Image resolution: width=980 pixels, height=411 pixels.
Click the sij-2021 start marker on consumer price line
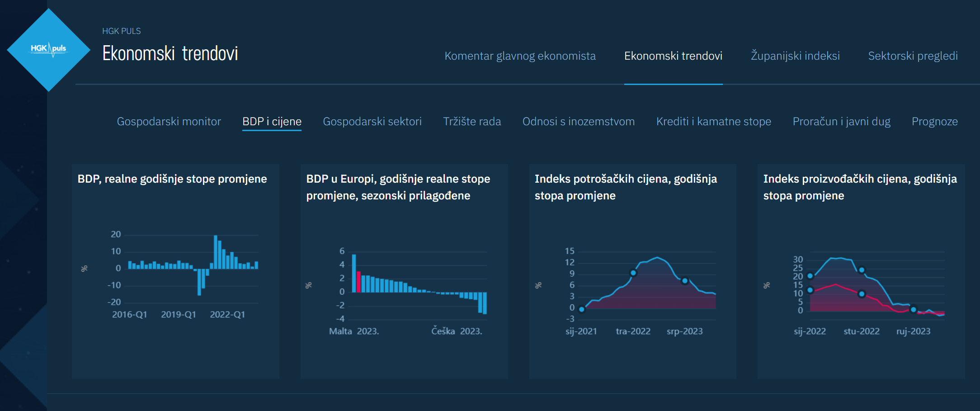[x=582, y=310]
